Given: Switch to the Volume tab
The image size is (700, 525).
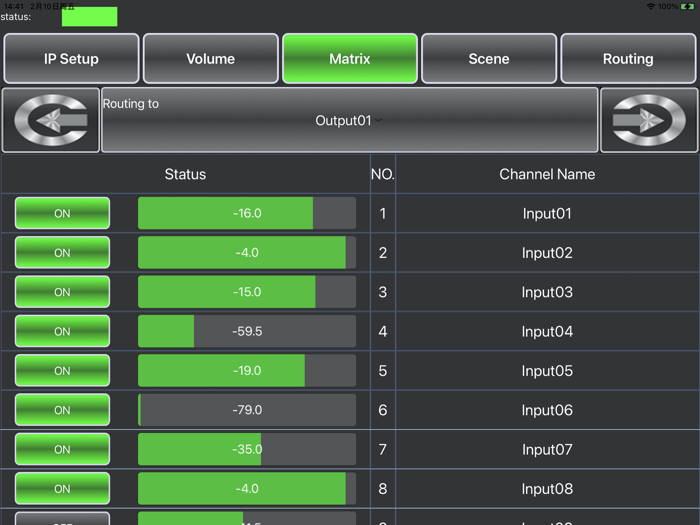Looking at the screenshot, I should 211,58.
